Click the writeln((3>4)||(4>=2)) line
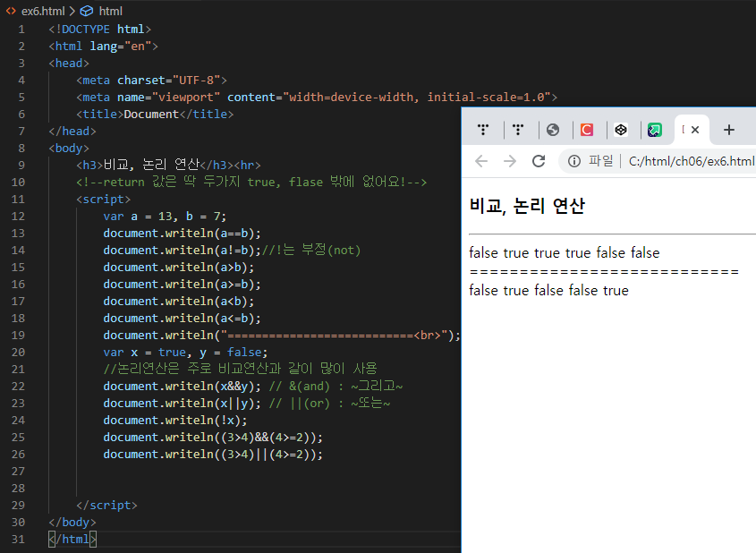Screen dimensions: 756x553 click(x=213, y=455)
